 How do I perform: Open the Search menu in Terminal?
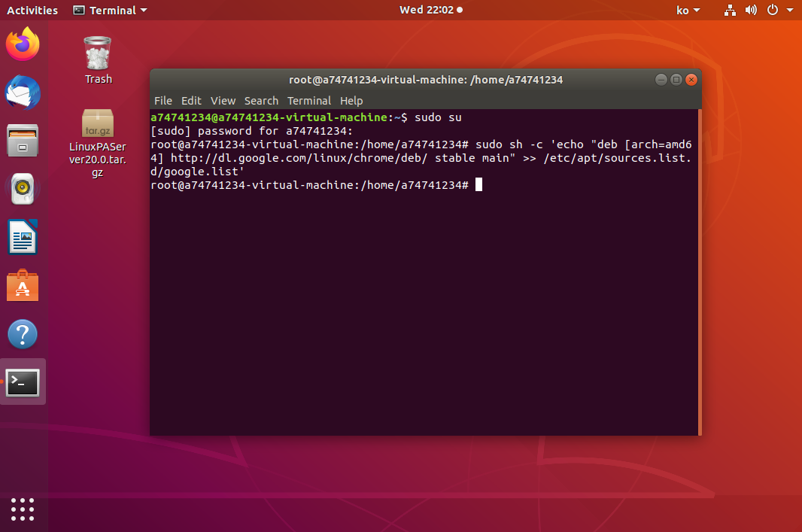(261, 101)
